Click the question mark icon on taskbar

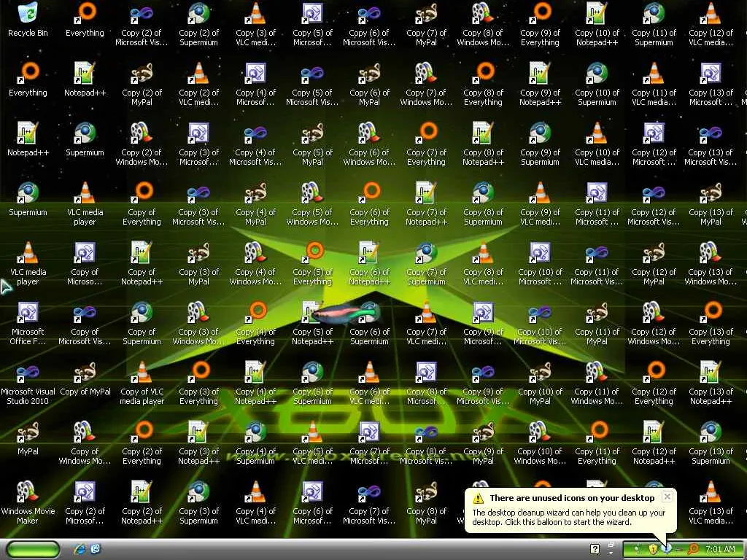595,549
